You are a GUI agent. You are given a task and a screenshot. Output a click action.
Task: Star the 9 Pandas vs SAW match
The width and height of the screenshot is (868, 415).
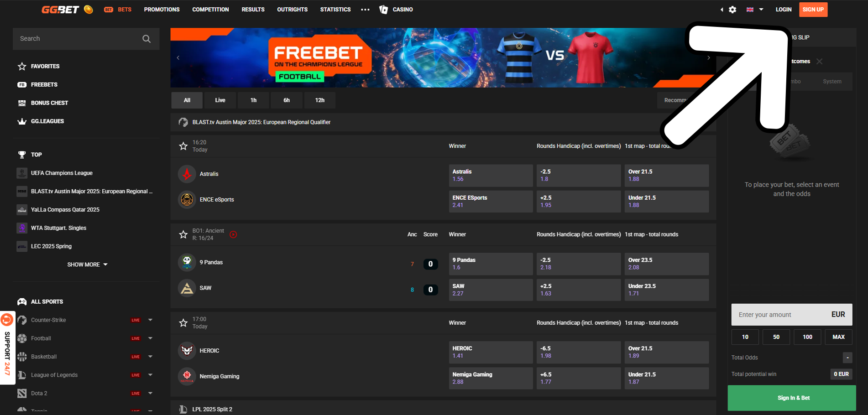183,234
